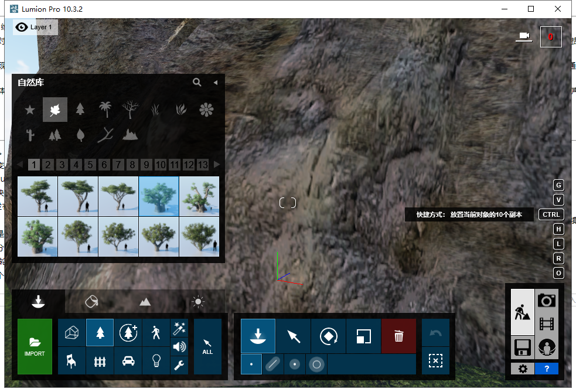576x392 pixels.
Task: Choose first tree thumbnail in top row
Action: (38, 196)
